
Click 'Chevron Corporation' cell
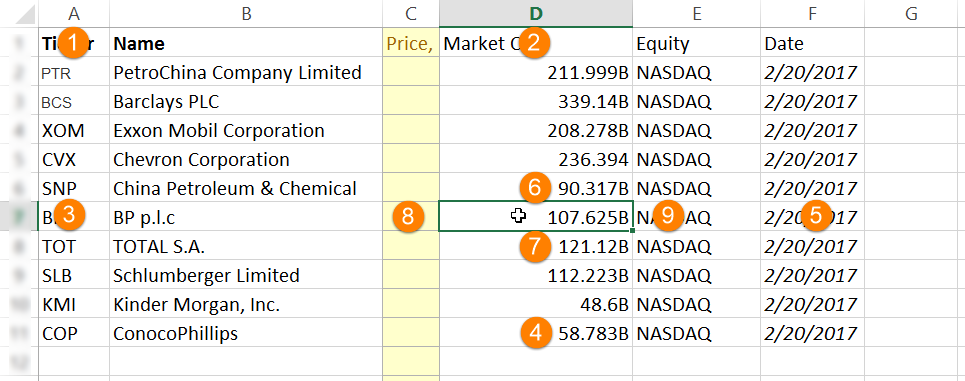(x=246, y=159)
